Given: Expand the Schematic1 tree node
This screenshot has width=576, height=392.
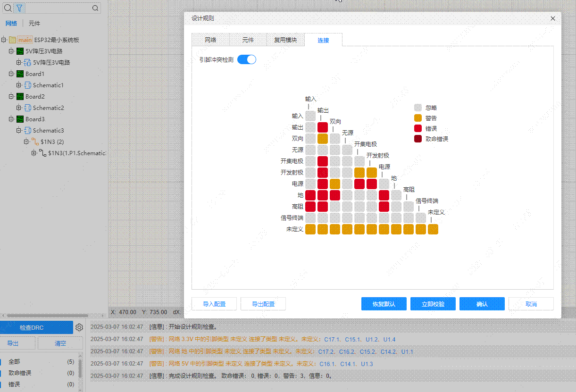Looking at the screenshot, I should (x=19, y=85).
